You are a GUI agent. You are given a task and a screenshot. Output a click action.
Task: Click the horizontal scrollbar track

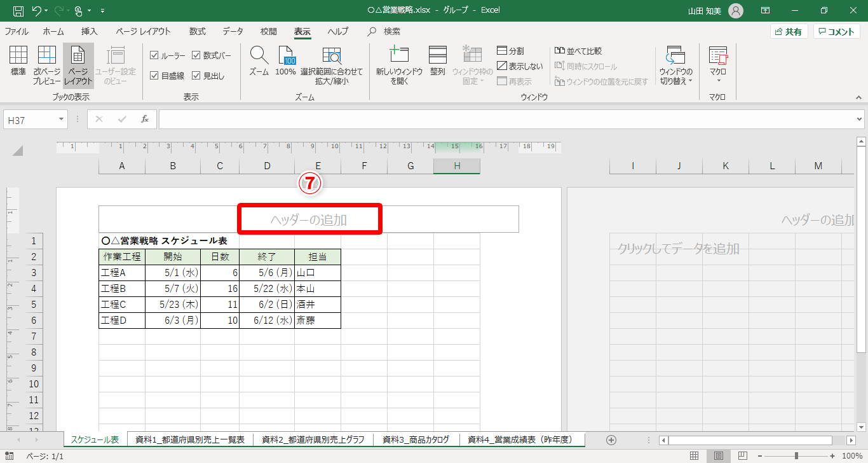pyautogui.click(x=750, y=440)
